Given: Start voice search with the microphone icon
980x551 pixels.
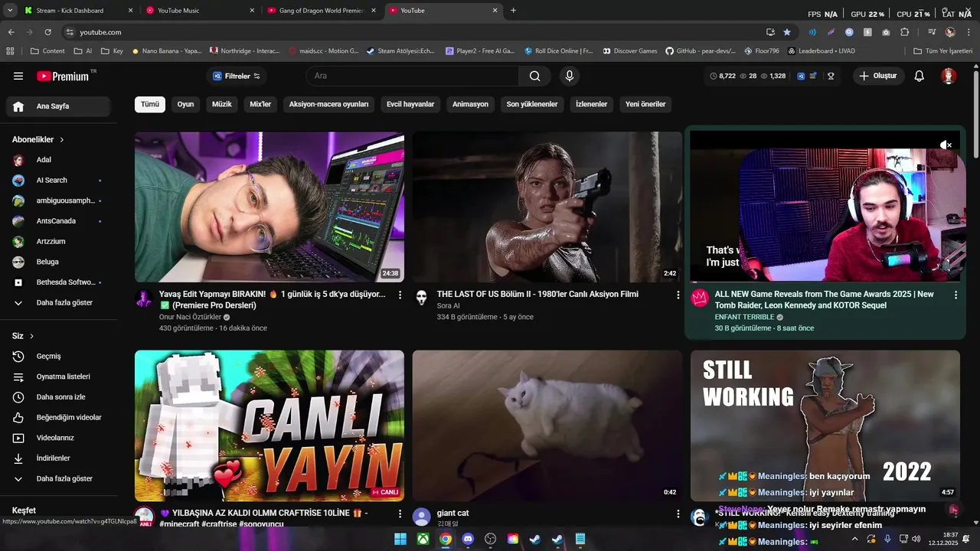Looking at the screenshot, I should coord(569,76).
